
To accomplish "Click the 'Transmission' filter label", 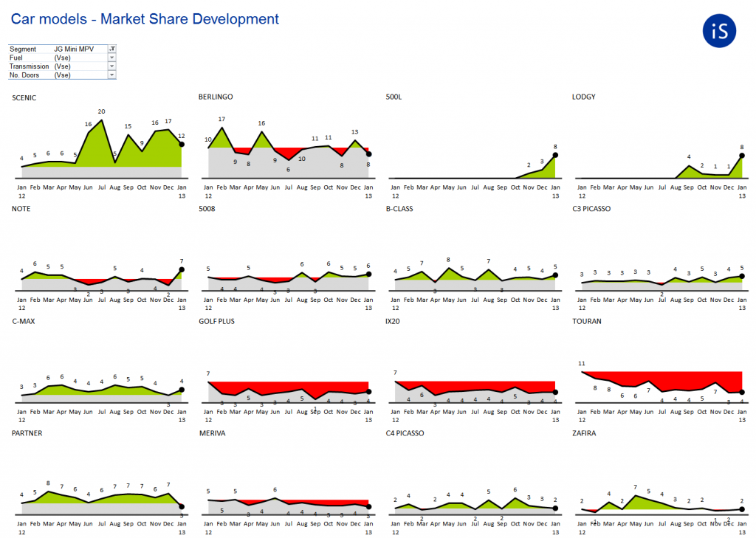I will click(x=29, y=66).
